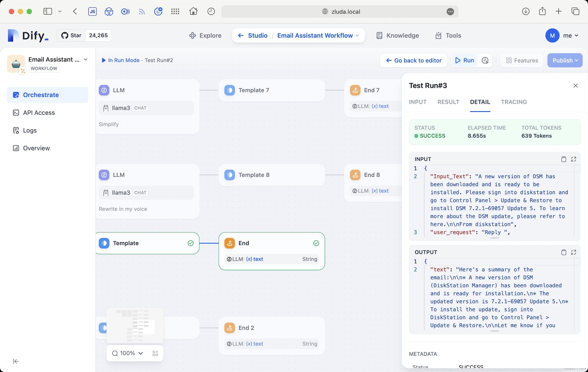Click the JS extension icon
Screen dimensions: 588x372
point(92,11)
